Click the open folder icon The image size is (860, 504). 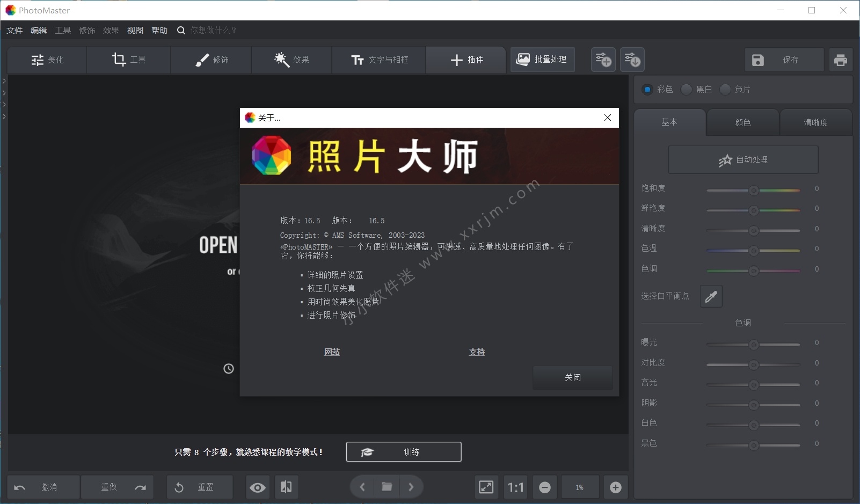[387, 487]
